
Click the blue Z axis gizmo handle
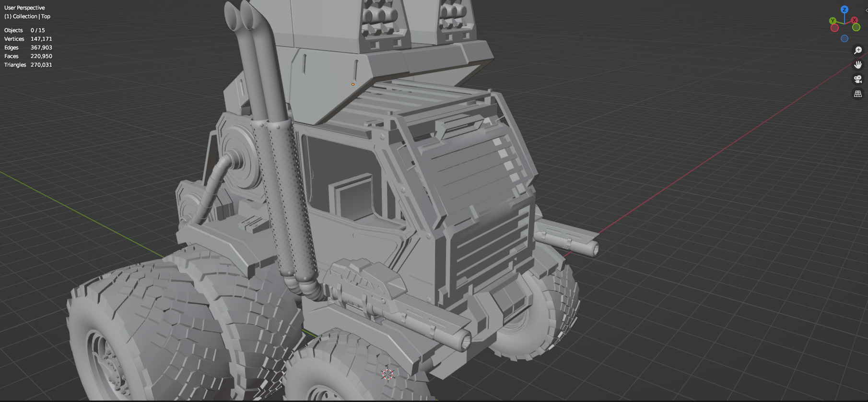[x=845, y=10]
